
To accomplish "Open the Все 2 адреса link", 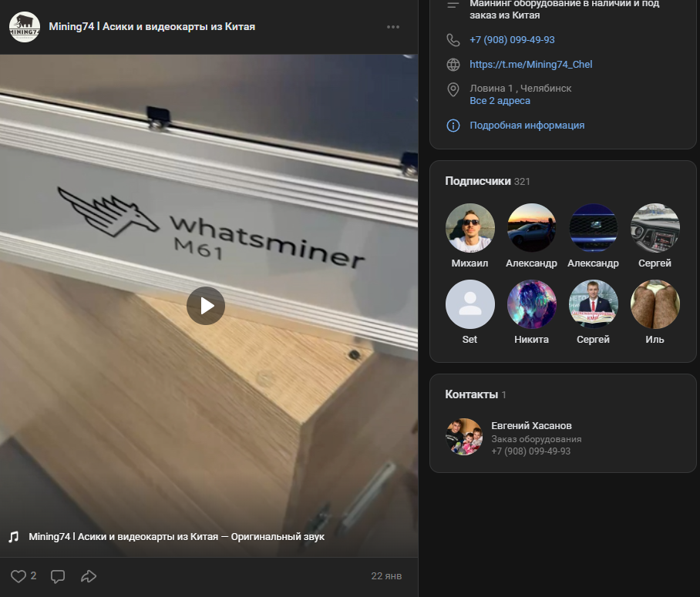I will [x=500, y=100].
